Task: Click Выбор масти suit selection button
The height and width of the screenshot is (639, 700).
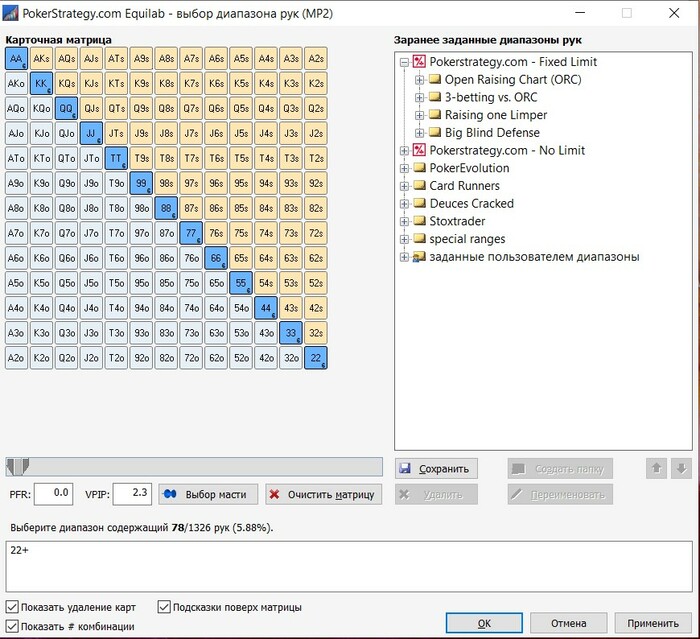Action: click(208, 494)
